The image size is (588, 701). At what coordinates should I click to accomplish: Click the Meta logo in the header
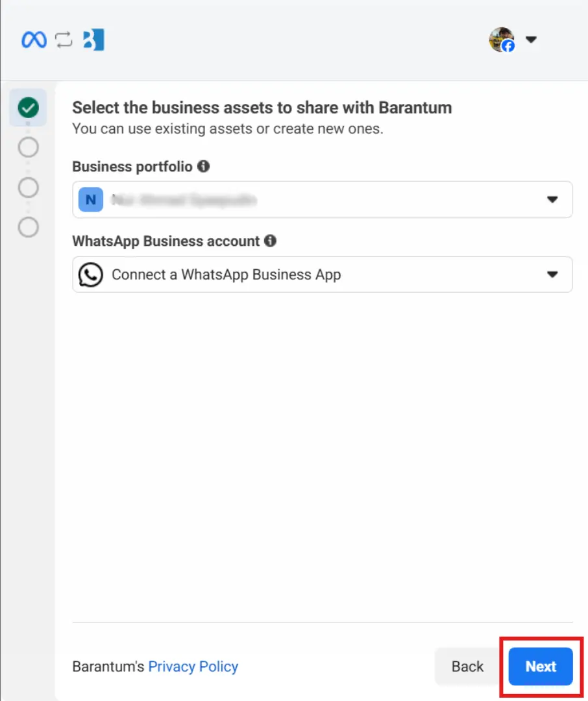point(32,40)
